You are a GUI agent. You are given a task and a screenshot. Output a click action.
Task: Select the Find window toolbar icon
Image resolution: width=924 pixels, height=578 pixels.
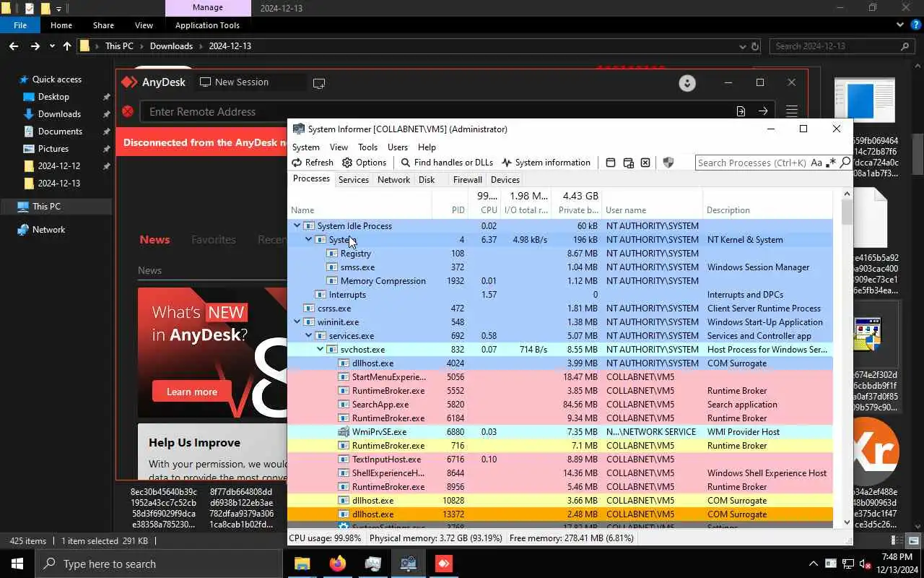click(611, 163)
